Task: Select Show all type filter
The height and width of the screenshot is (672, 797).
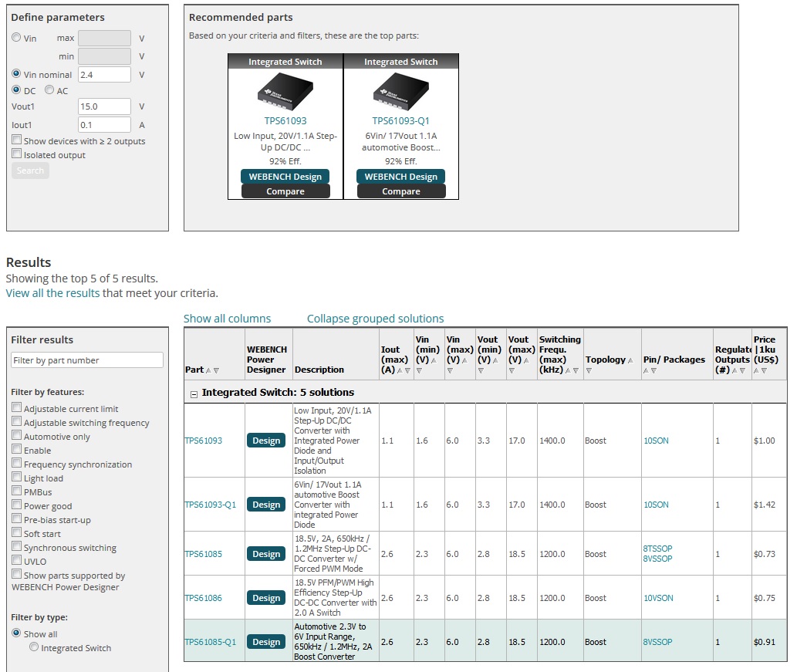Action: click(x=16, y=633)
